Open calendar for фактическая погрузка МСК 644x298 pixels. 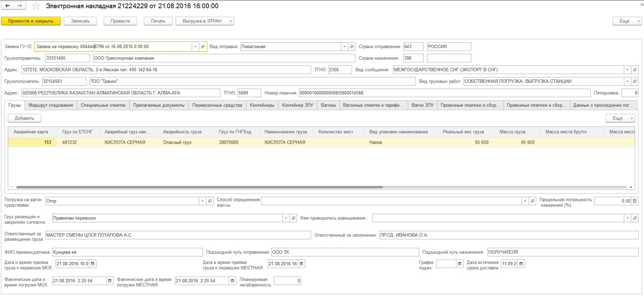click(x=110, y=281)
